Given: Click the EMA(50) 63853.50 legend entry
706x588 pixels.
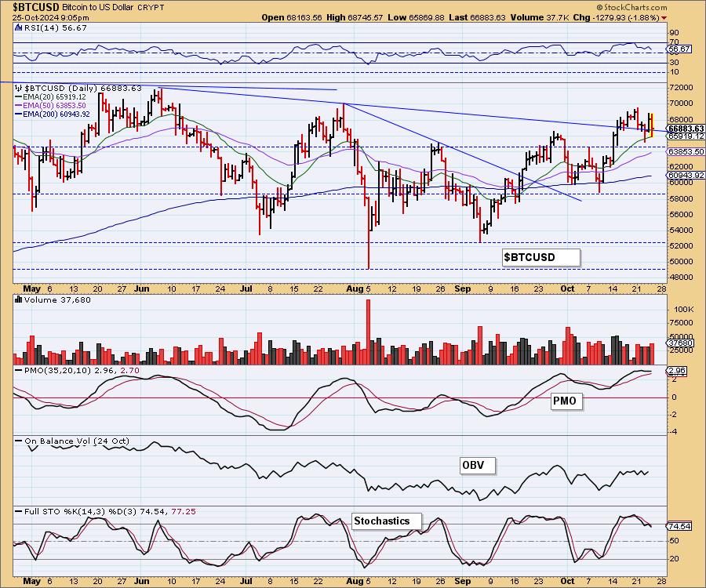Looking at the screenshot, I should pyautogui.click(x=54, y=105).
